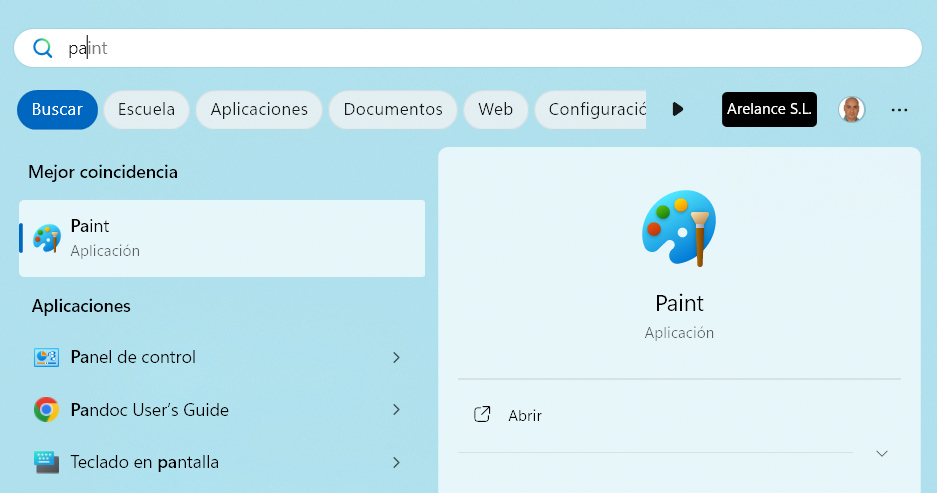
Task: Open the three-dot more options menu
Action: point(899,109)
